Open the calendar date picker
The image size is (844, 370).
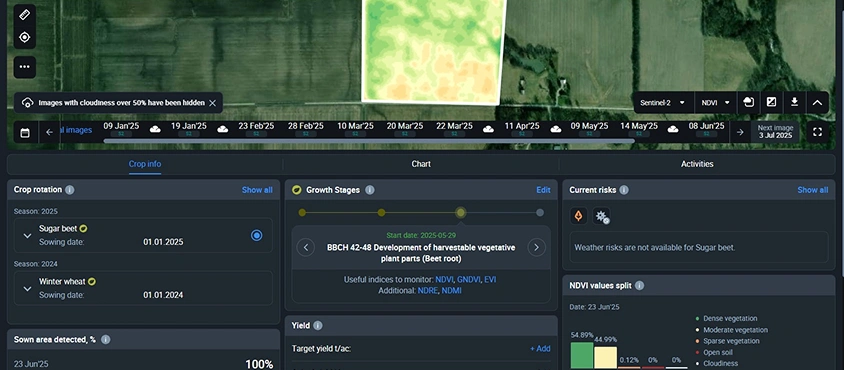point(25,132)
